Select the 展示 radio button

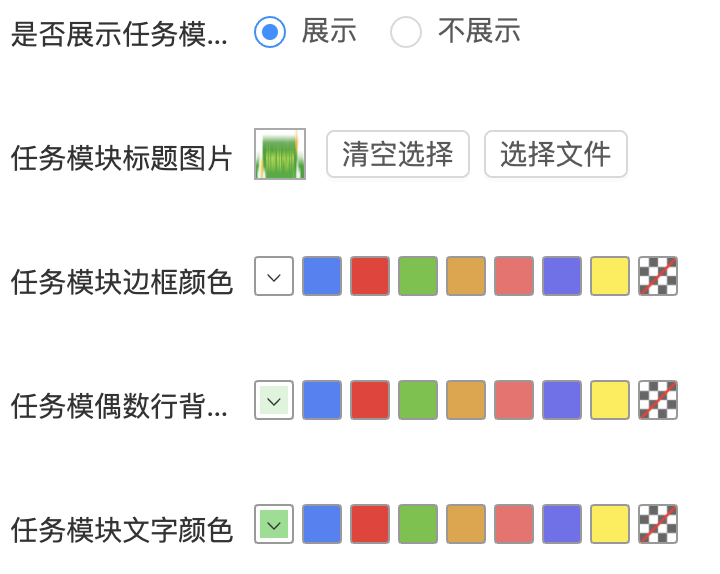[x=270, y=32]
